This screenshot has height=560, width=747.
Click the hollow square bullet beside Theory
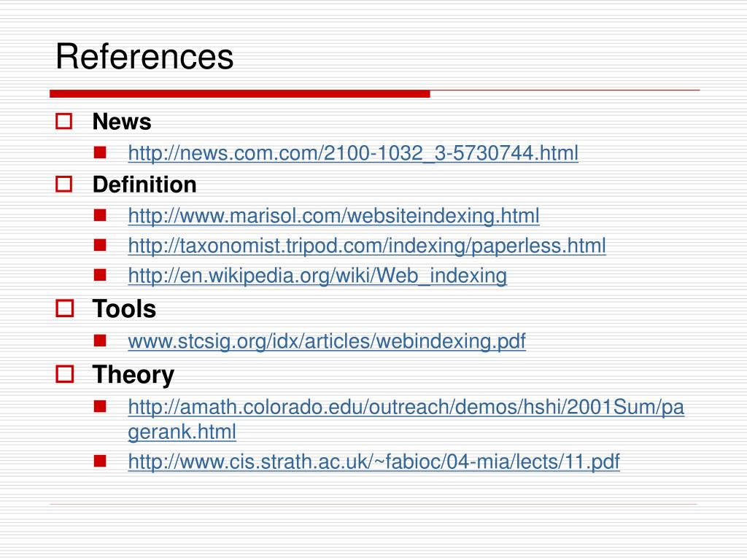click(65, 374)
